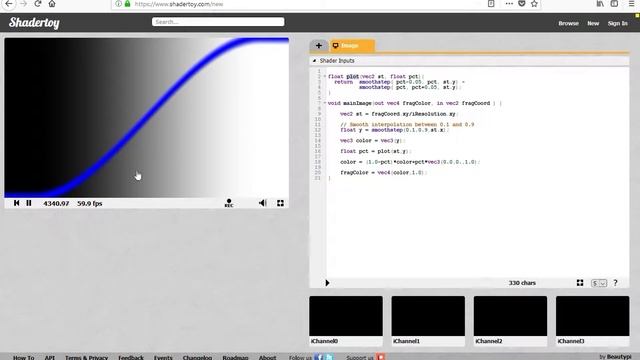Open the Browse page
Viewport: 640px width, 360px height.
pos(569,23)
